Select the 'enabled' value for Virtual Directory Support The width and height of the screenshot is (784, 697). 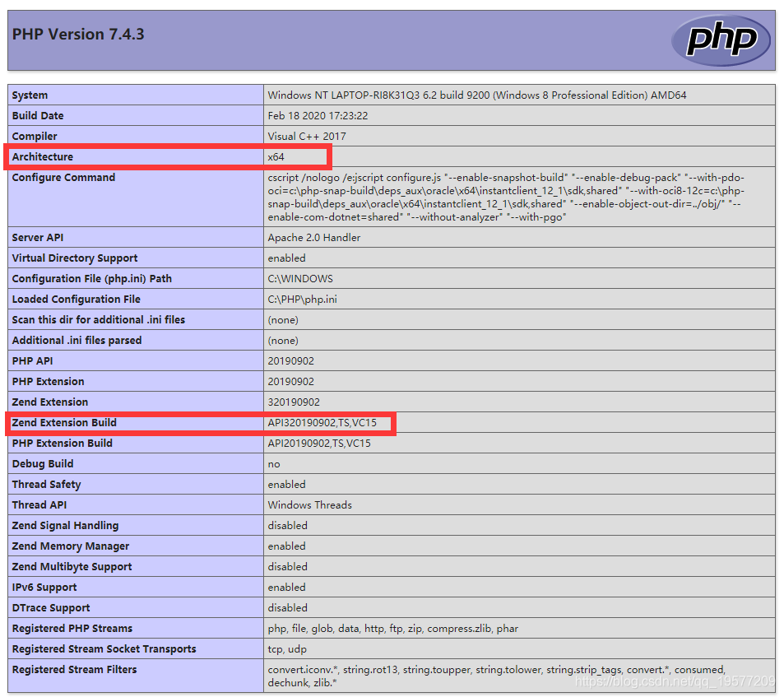(286, 258)
